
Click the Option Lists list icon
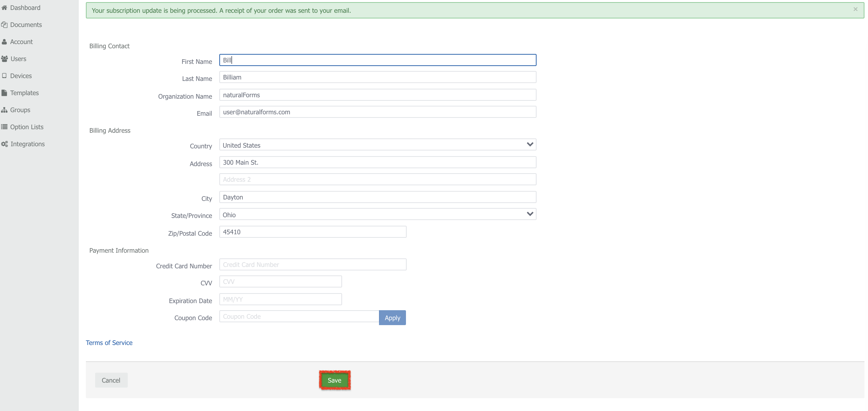(4, 127)
